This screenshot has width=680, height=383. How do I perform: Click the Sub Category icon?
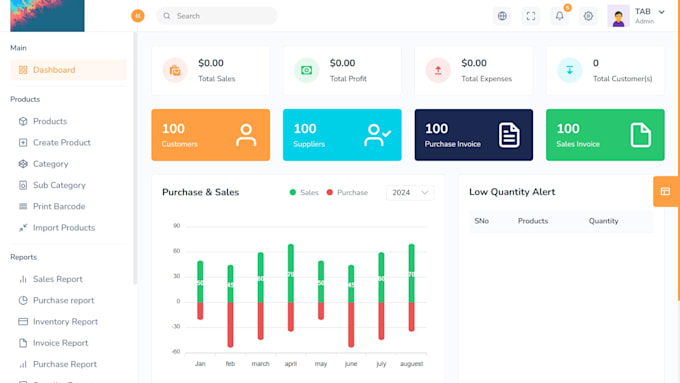coord(23,185)
